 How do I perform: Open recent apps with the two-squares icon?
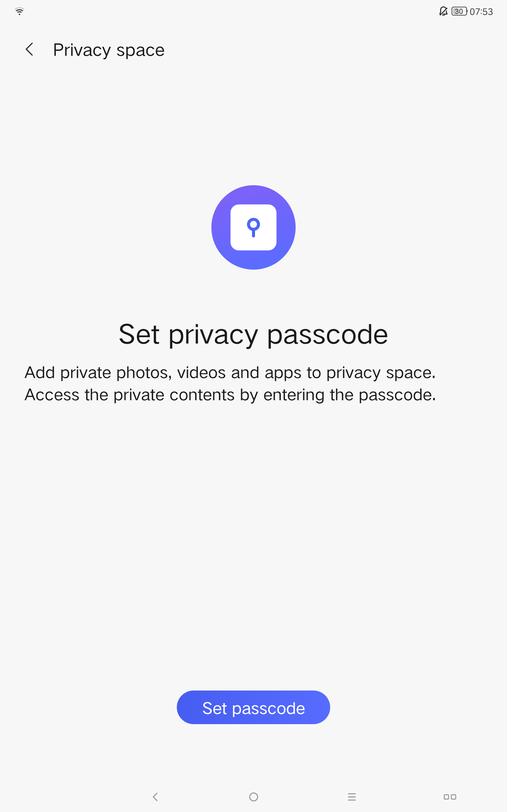(x=450, y=797)
